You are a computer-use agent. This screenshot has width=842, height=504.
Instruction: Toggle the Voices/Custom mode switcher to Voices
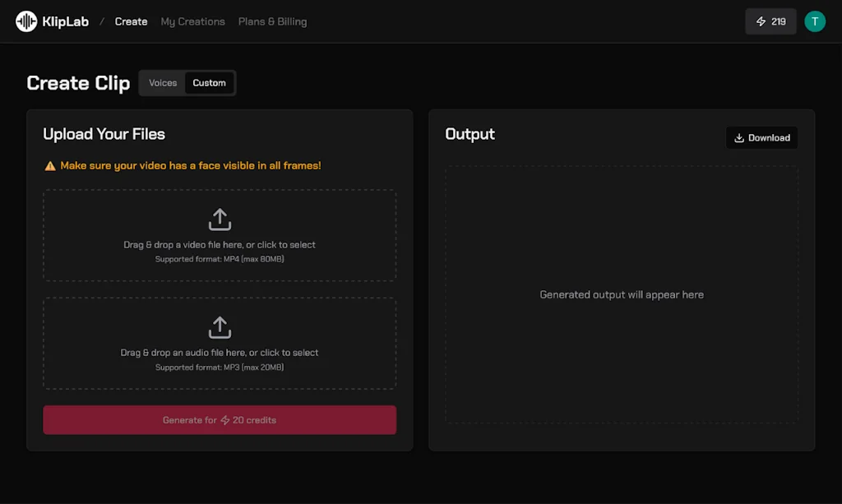pos(163,82)
